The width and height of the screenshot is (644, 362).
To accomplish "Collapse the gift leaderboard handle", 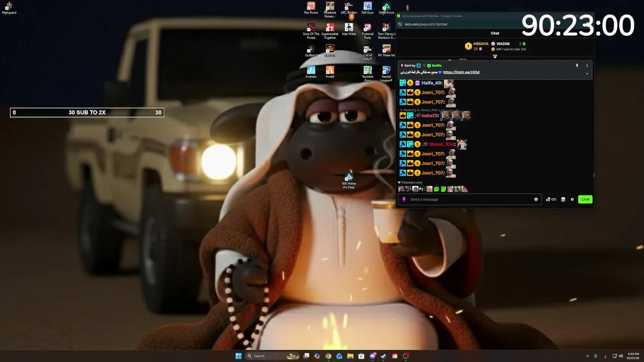I will [x=495, y=56].
